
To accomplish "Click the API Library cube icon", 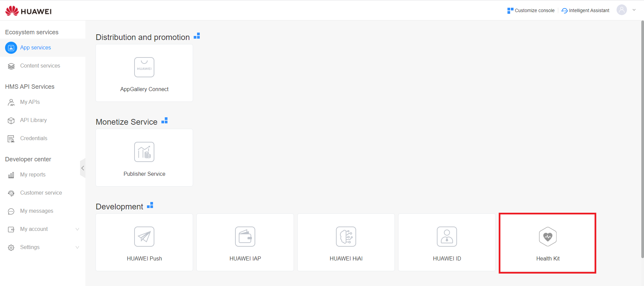I will point(11,121).
